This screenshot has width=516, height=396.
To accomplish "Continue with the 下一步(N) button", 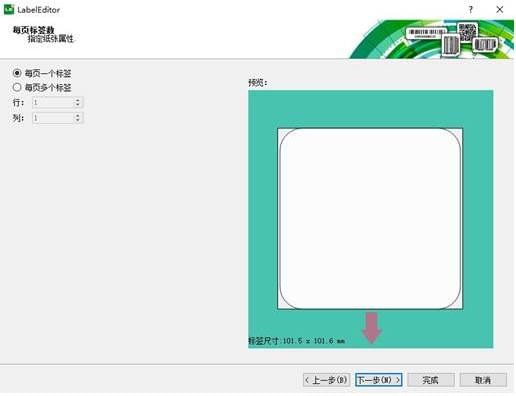I will tap(378, 380).
